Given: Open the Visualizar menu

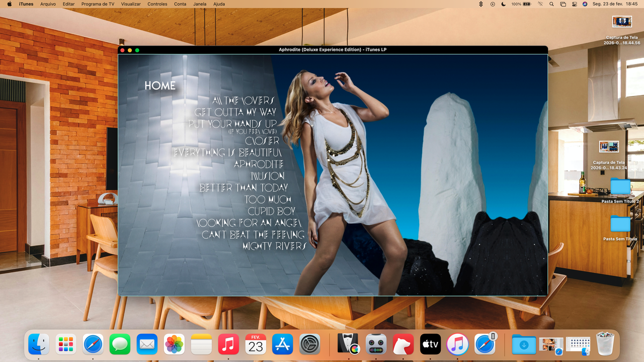Looking at the screenshot, I should click(x=131, y=4).
